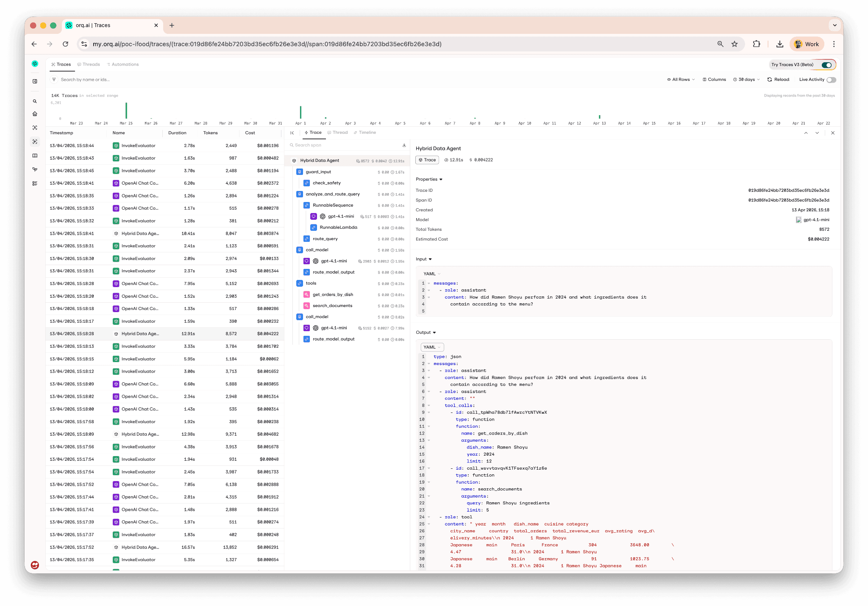Image resolution: width=868 pixels, height=606 pixels.
Task: Enable the Live Activity toggle
Action: coord(831,80)
